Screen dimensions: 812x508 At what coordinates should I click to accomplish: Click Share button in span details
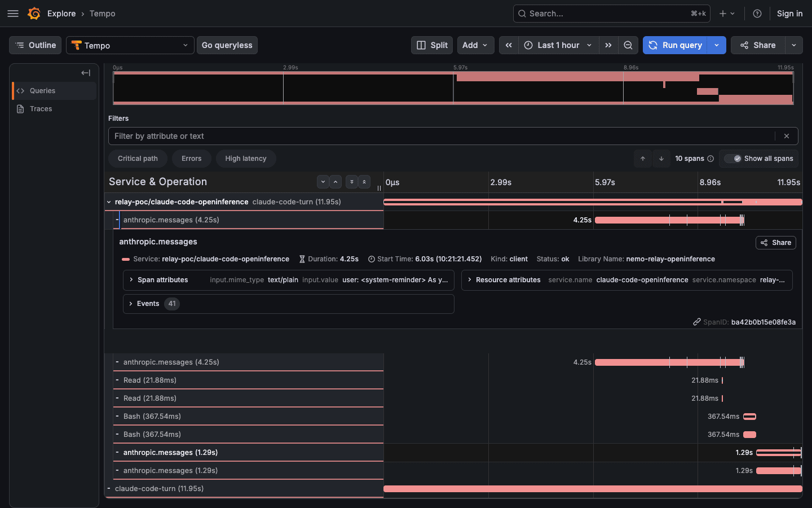pyautogui.click(x=776, y=243)
